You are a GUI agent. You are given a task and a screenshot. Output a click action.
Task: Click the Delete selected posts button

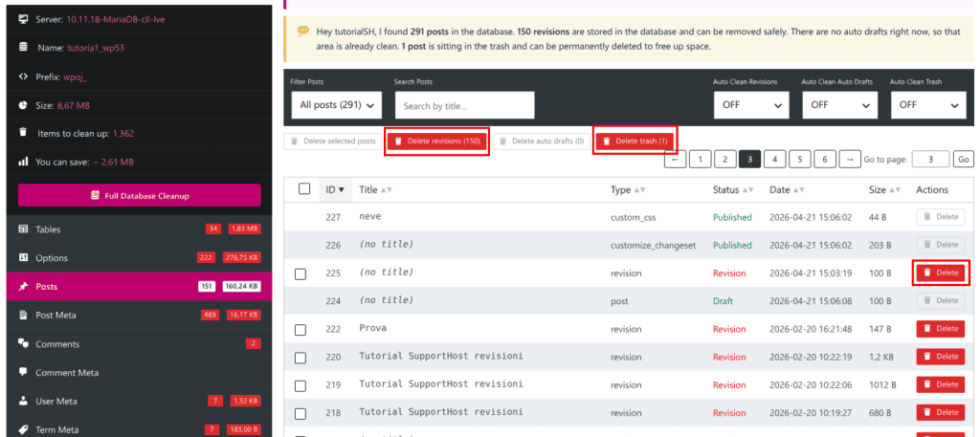(x=333, y=142)
